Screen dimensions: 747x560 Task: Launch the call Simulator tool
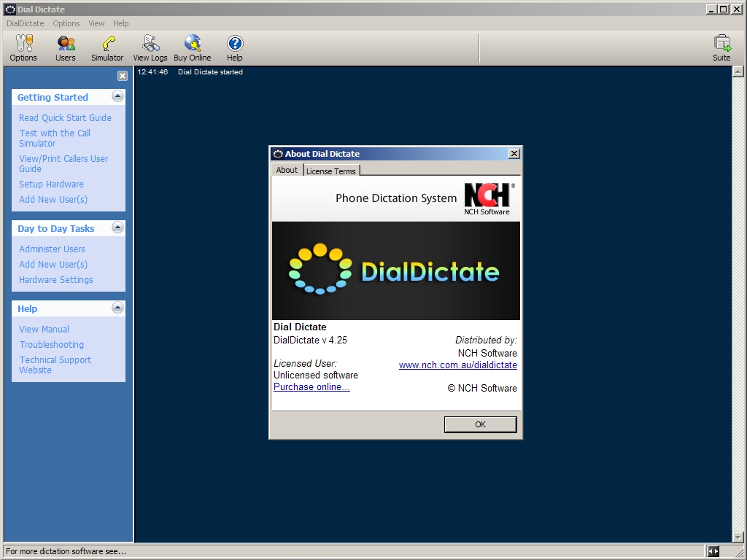(107, 48)
